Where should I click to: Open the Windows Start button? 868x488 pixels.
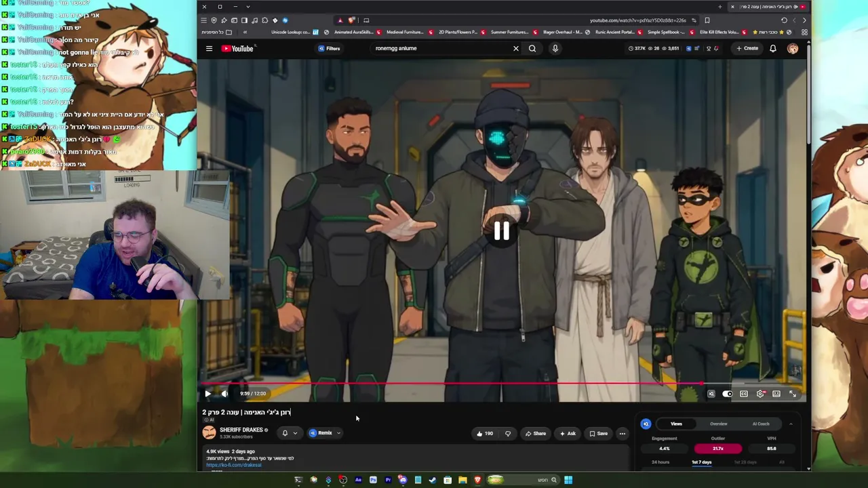pyautogui.click(x=568, y=481)
